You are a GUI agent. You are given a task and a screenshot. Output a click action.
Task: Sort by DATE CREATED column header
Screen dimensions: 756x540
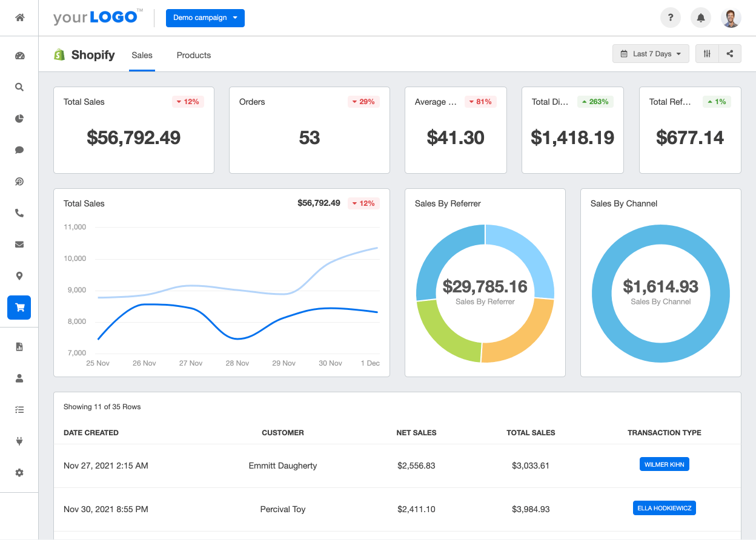click(x=91, y=433)
